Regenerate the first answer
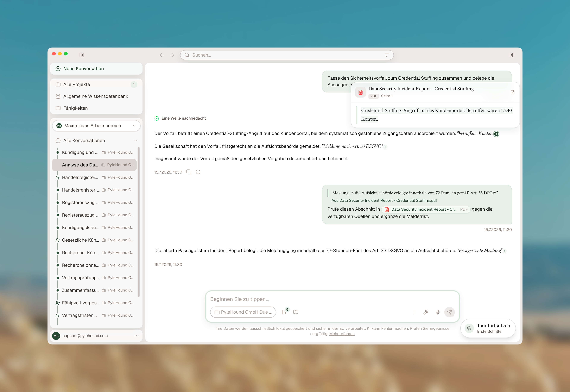The width and height of the screenshot is (570, 392). 198,172
